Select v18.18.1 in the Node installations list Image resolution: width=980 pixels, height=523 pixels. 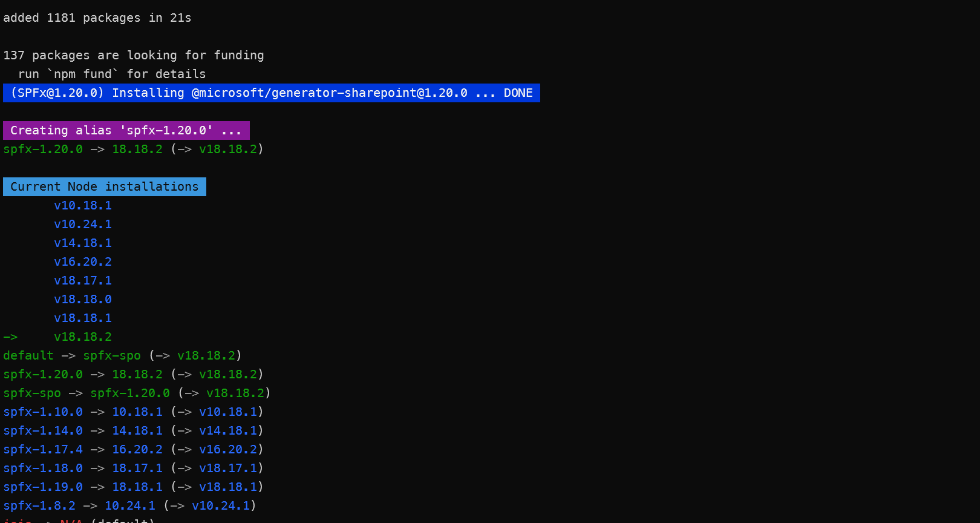pyautogui.click(x=83, y=318)
